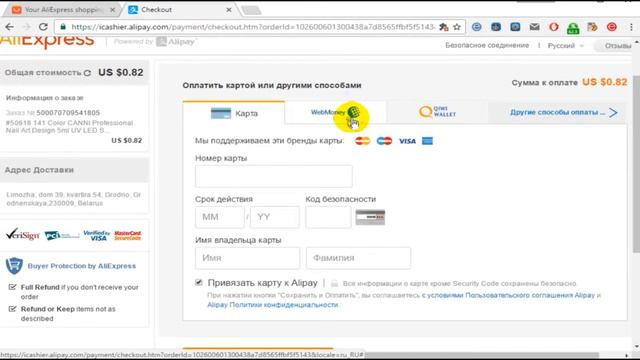Click the green lock extension icon

(x=573, y=28)
